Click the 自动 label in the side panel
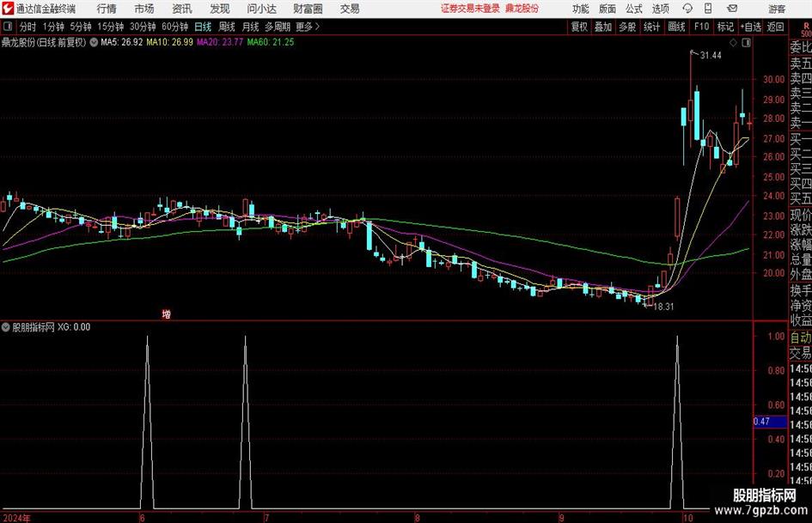 coord(800,338)
